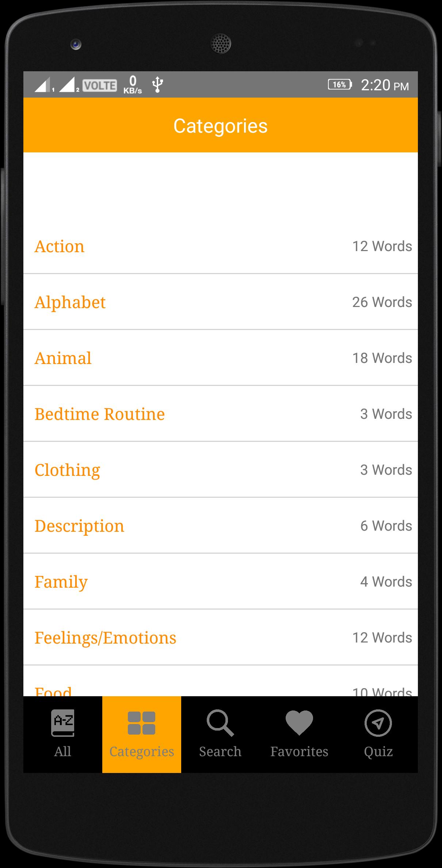Screen dimensions: 442x868
Task: Switch to the Favorites tab label
Action: click(299, 751)
